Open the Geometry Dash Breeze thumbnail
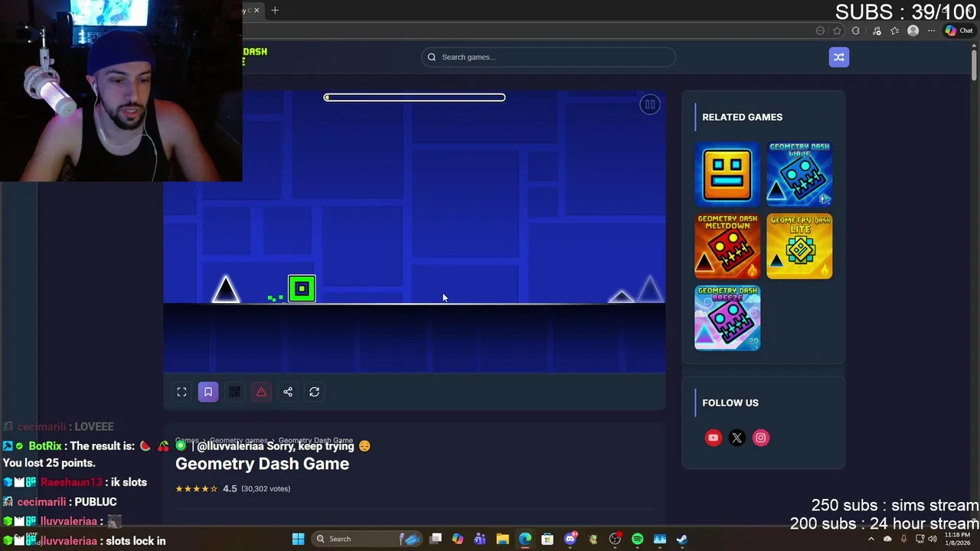 click(x=727, y=318)
